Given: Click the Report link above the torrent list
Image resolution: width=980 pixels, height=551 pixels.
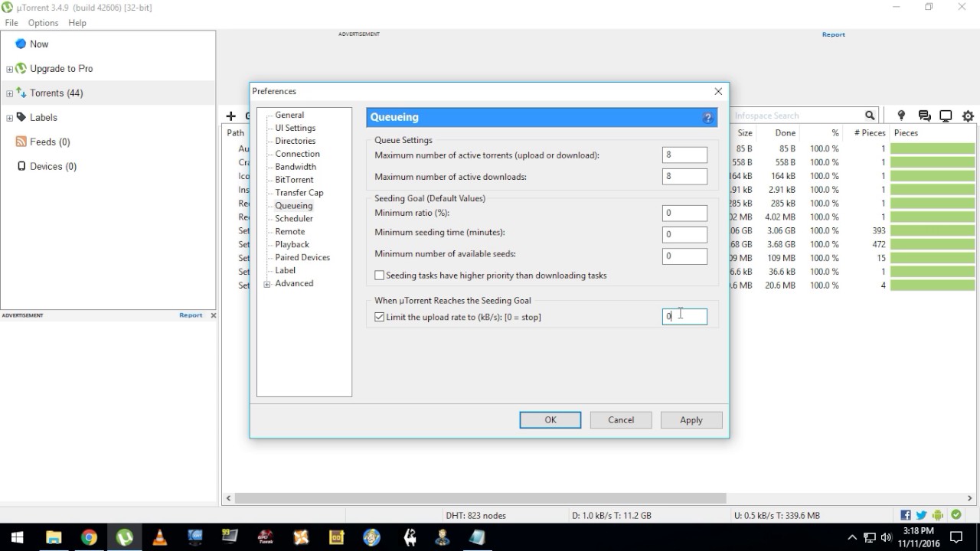Looking at the screenshot, I should pos(834,34).
